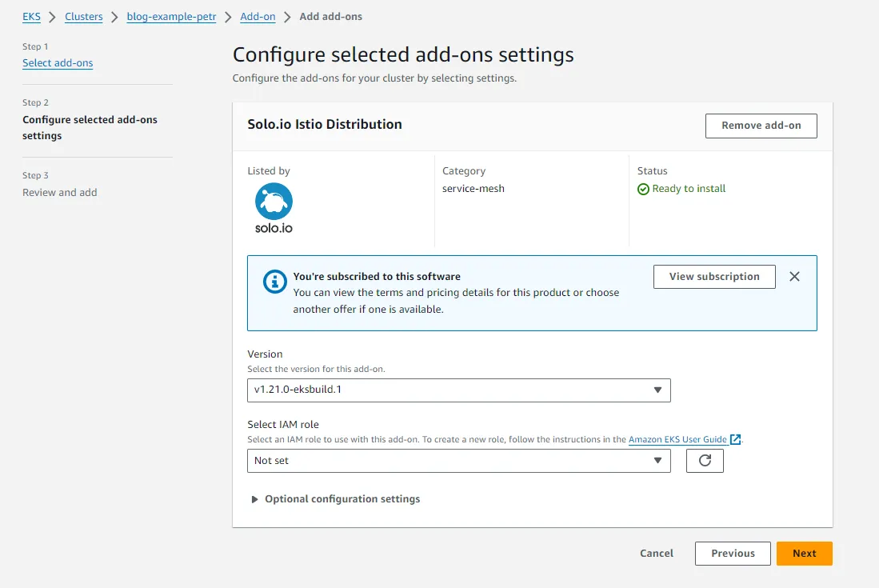Click the Ready to install status text

coord(689,189)
